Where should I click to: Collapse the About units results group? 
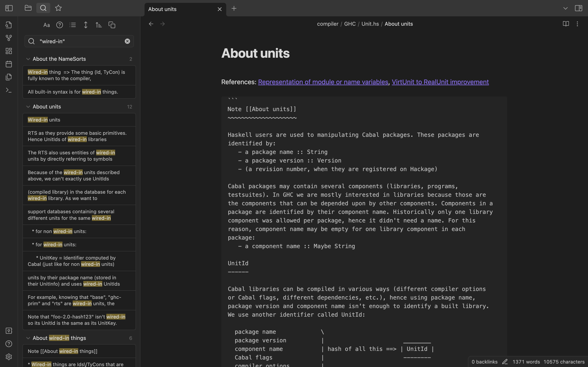[28, 107]
